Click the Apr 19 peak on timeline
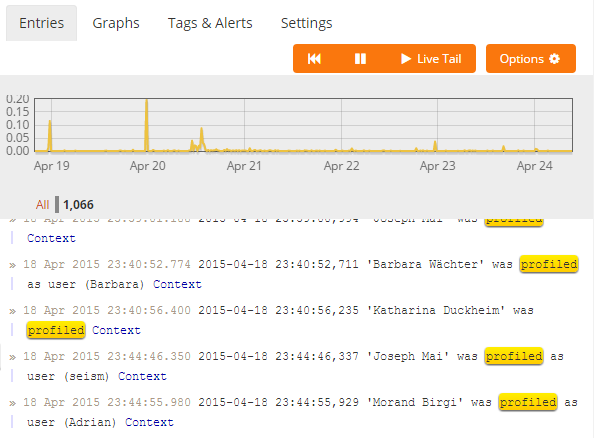This screenshot has width=594, height=438. (50, 136)
